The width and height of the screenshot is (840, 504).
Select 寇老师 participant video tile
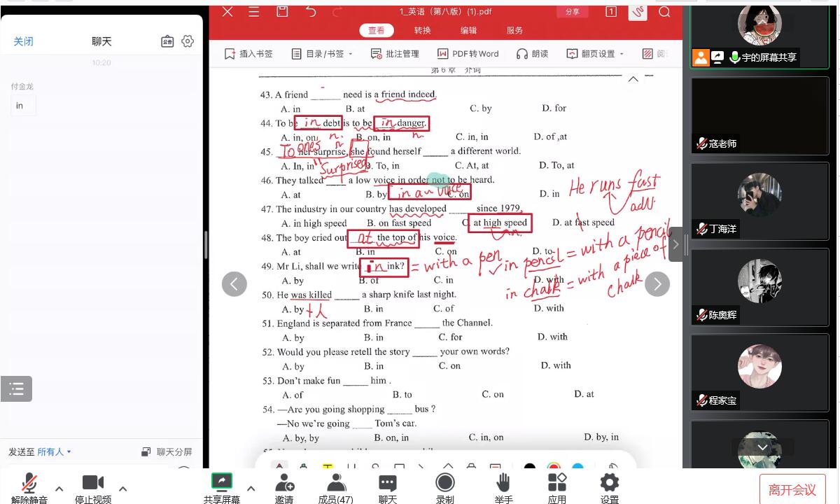coord(759,115)
